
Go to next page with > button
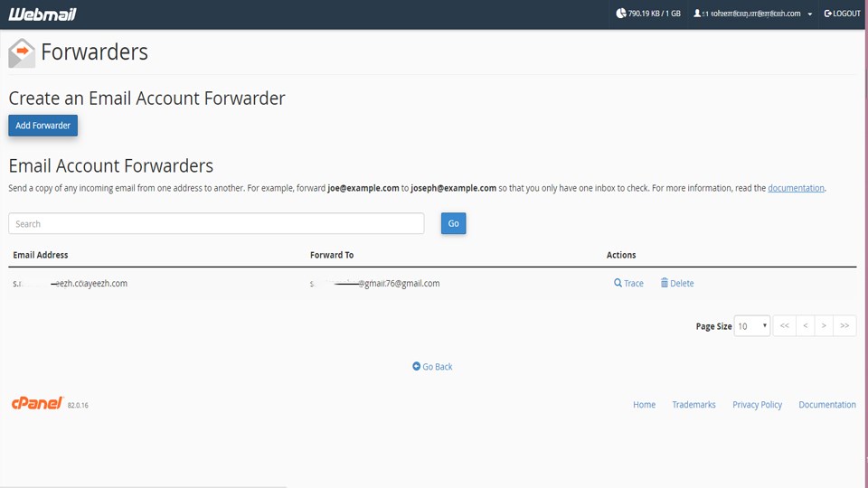point(824,326)
